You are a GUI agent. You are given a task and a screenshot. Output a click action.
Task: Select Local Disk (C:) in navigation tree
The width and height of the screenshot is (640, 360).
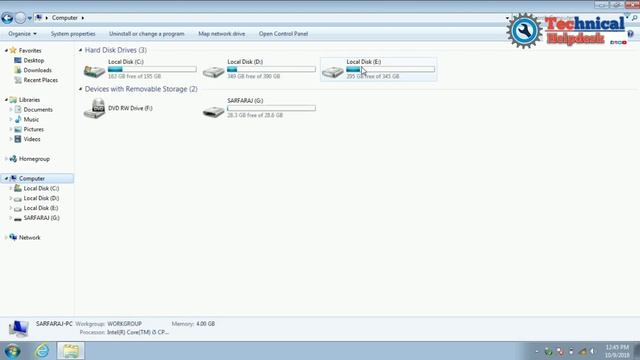click(41, 188)
